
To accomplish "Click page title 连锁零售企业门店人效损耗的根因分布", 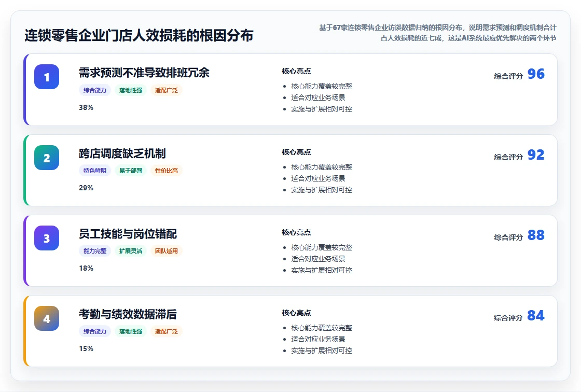I will pyautogui.click(x=139, y=36).
